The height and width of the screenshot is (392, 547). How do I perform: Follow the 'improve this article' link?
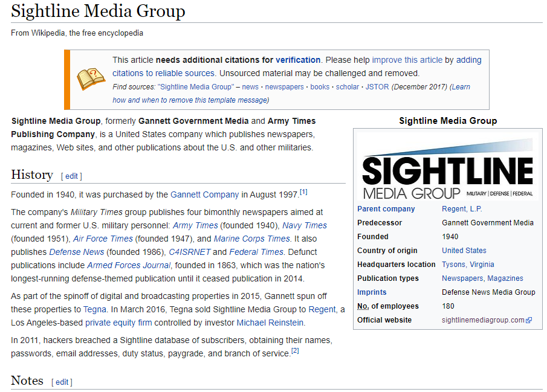pyautogui.click(x=407, y=60)
